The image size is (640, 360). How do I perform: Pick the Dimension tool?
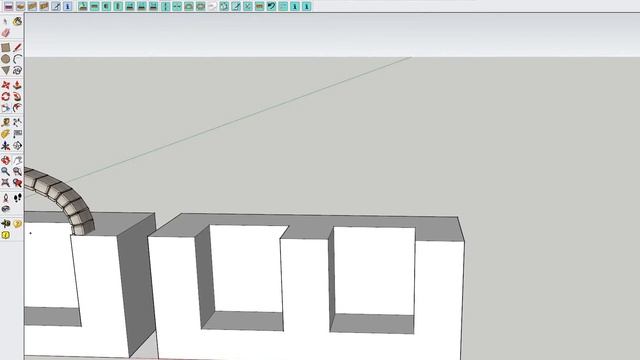click(x=17, y=122)
